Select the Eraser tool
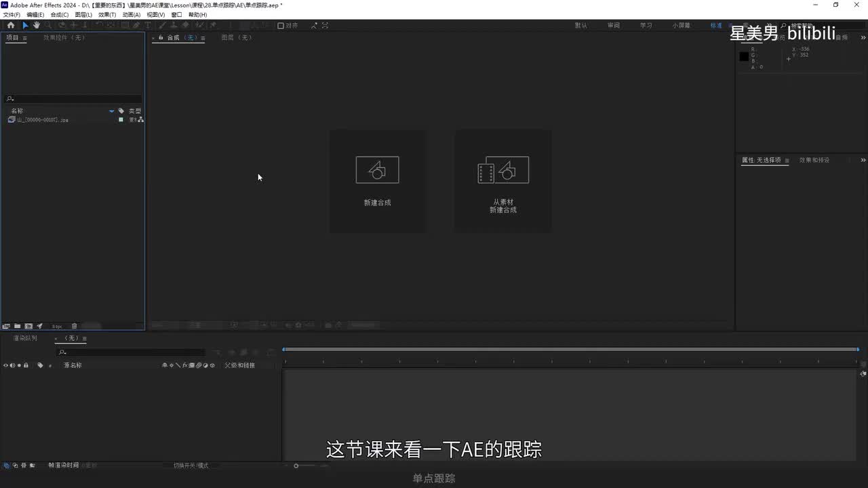 click(186, 25)
